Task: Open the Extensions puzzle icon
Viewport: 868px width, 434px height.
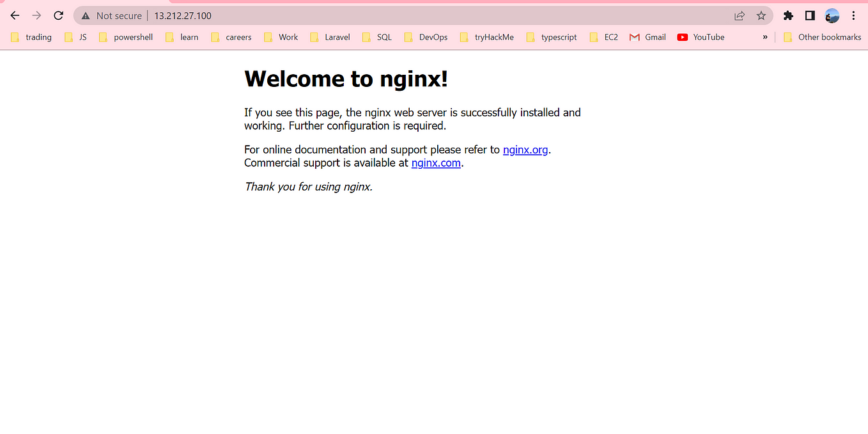Action: (788, 16)
